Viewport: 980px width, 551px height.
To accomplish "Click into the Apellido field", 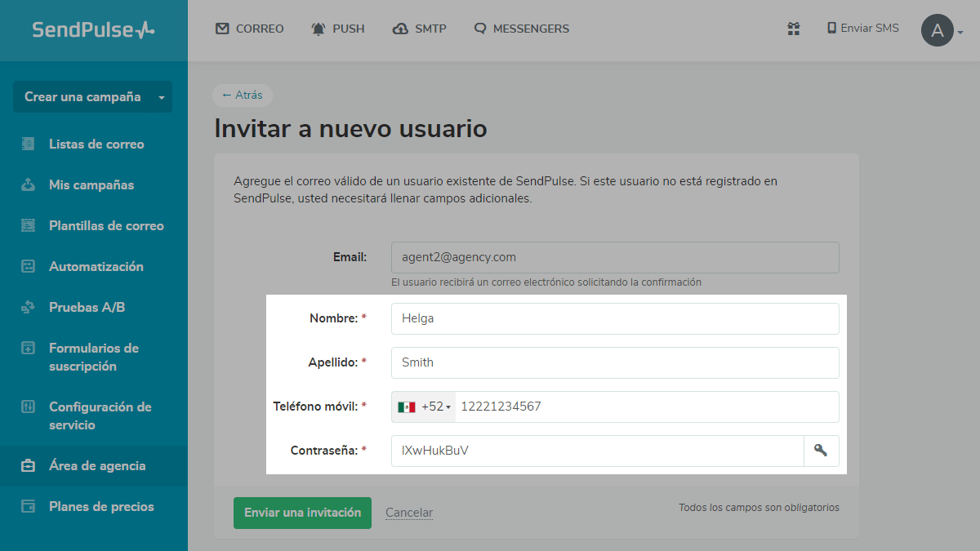I will click(x=614, y=362).
